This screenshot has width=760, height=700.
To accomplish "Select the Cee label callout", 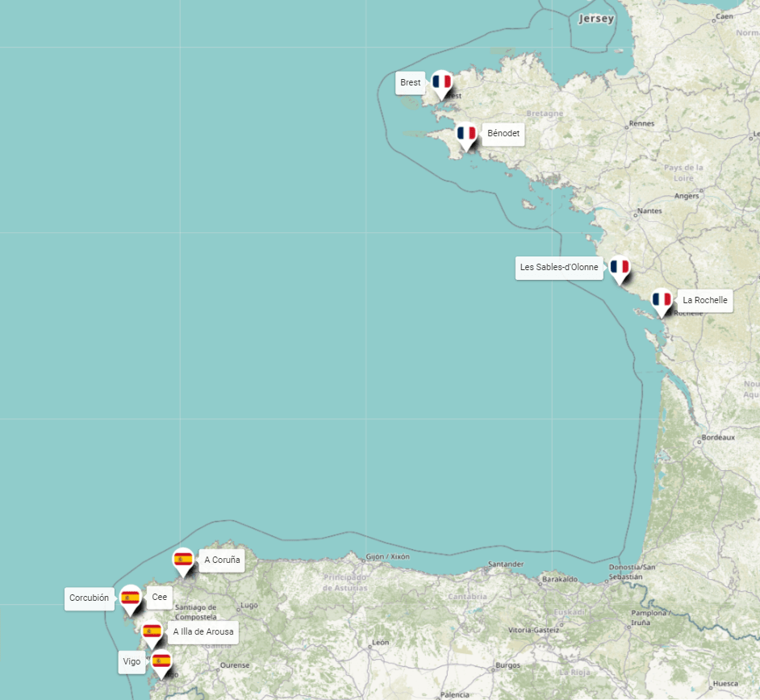I will [x=159, y=597].
